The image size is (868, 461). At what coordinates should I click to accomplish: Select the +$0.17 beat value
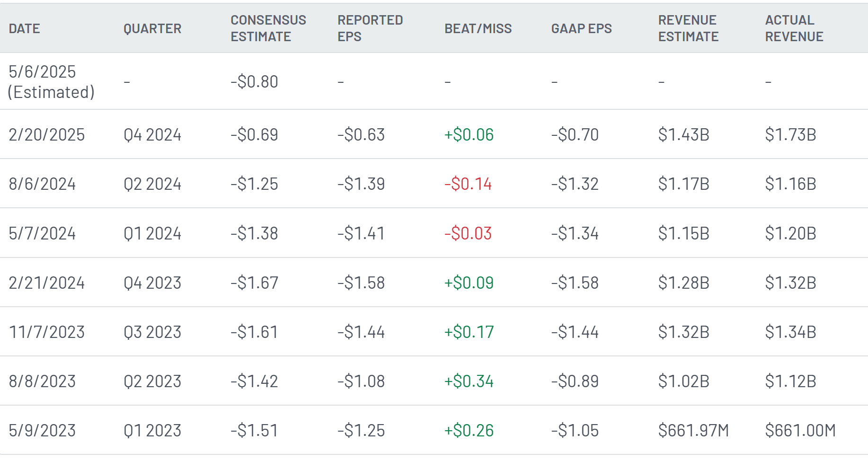click(x=469, y=332)
